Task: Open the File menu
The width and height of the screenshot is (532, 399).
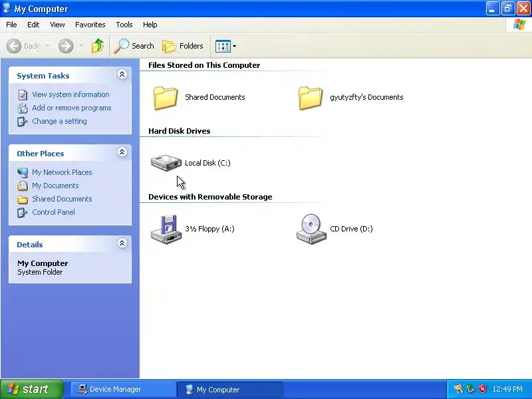Action: coord(11,25)
